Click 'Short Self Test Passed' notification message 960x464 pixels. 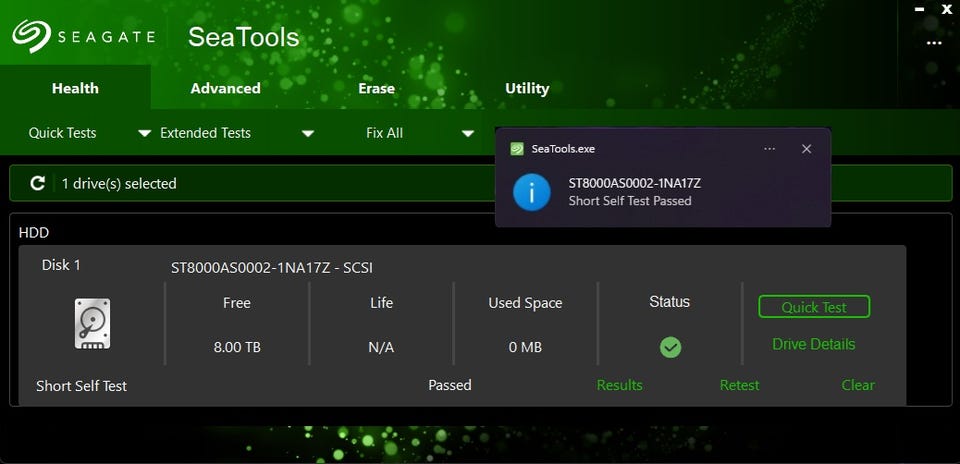630,201
